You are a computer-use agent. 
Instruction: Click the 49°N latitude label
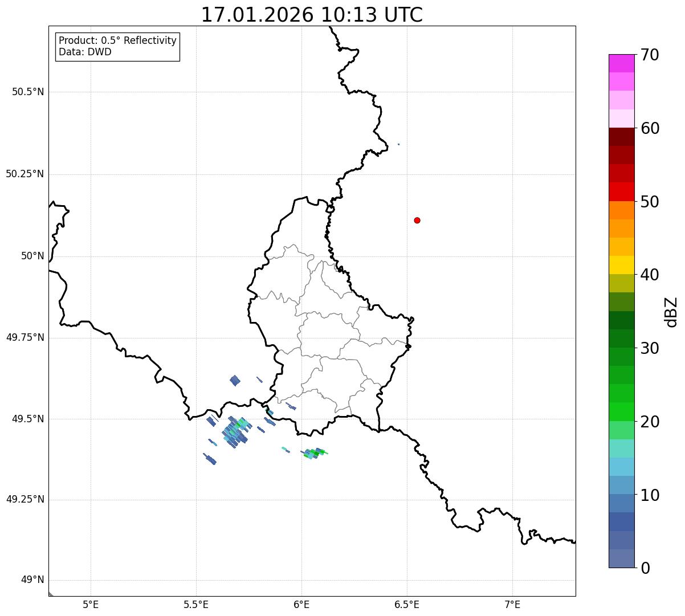32,580
